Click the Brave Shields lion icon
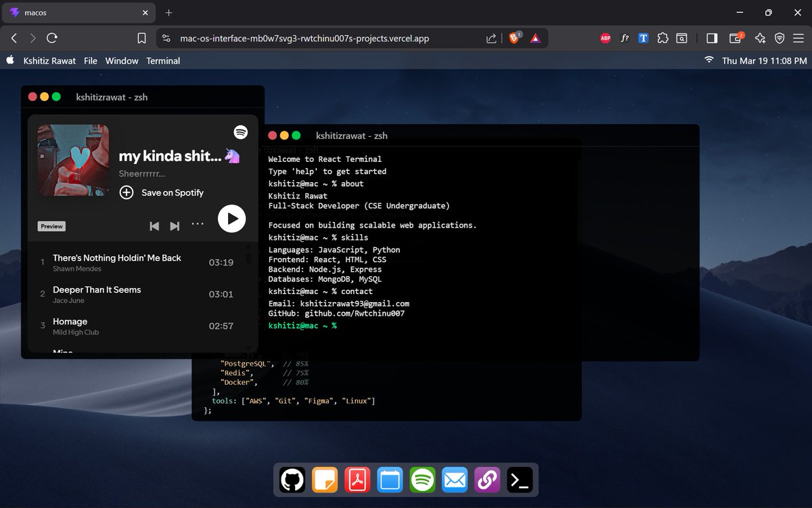This screenshot has height=508, width=812. pyautogui.click(x=515, y=39)
